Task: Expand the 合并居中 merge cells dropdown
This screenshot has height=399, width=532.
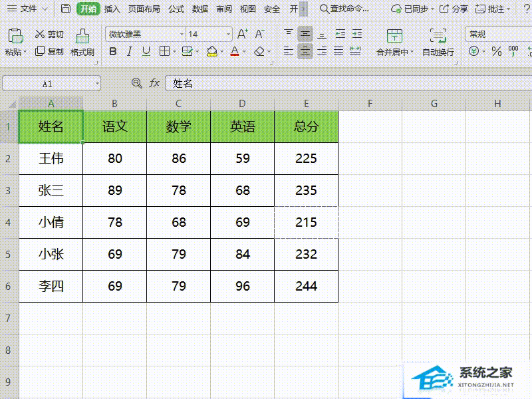Action: point(411,51)
